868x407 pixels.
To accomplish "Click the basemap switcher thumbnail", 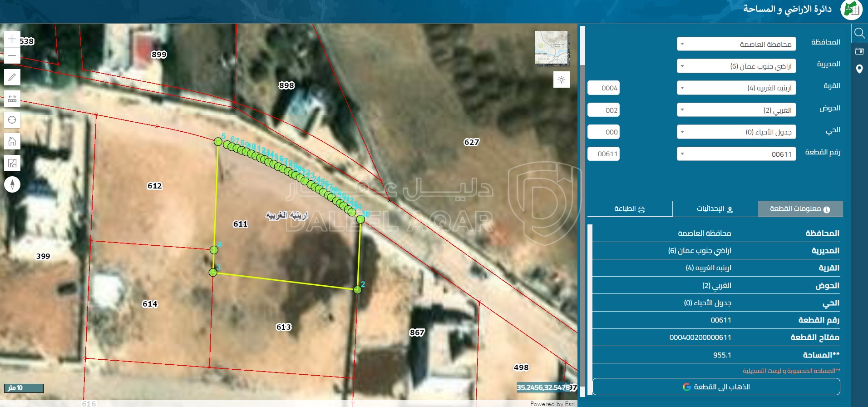I will coord(551,48).
